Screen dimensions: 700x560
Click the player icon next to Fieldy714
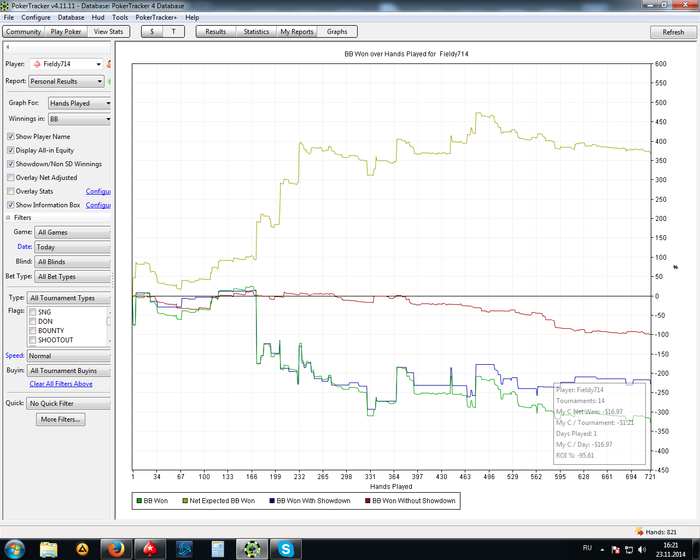coord(37,64)
